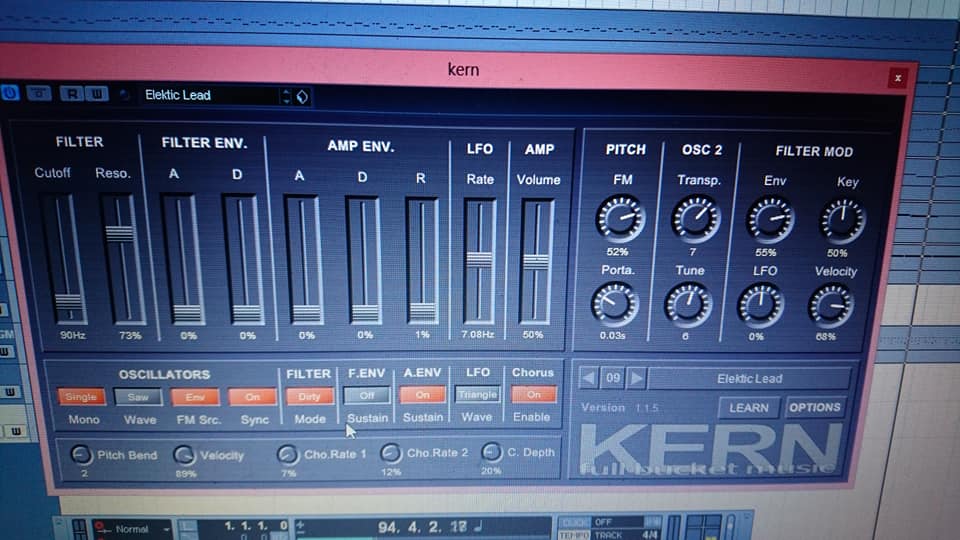Click the Pitch Bend small knob
The height and width of the screenshot is (540, 960).
pyautogui.click(x=80, y=455)
